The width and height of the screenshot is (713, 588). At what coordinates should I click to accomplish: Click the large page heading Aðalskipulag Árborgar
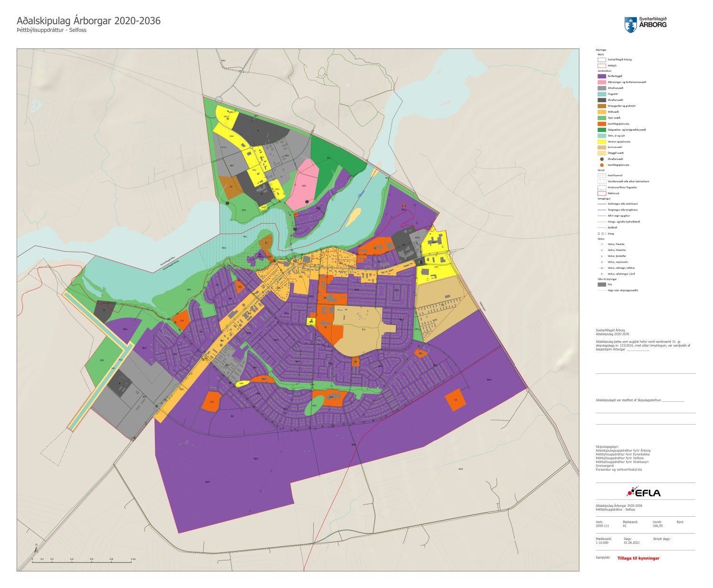click(x=88, y=21)
